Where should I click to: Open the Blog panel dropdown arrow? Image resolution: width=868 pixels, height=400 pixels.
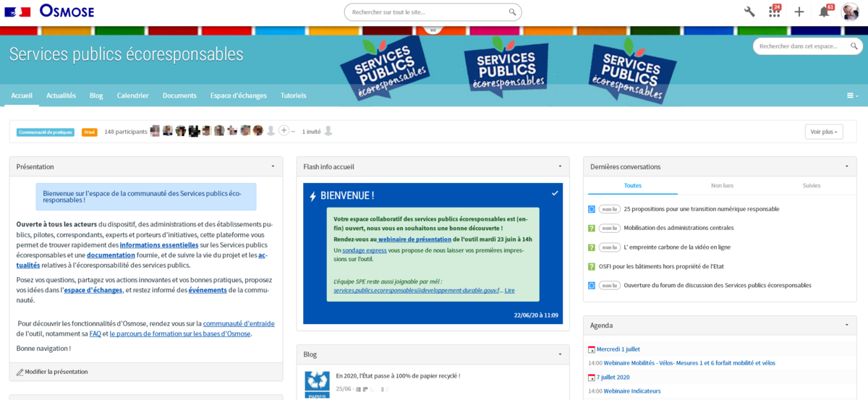[560, 354]
